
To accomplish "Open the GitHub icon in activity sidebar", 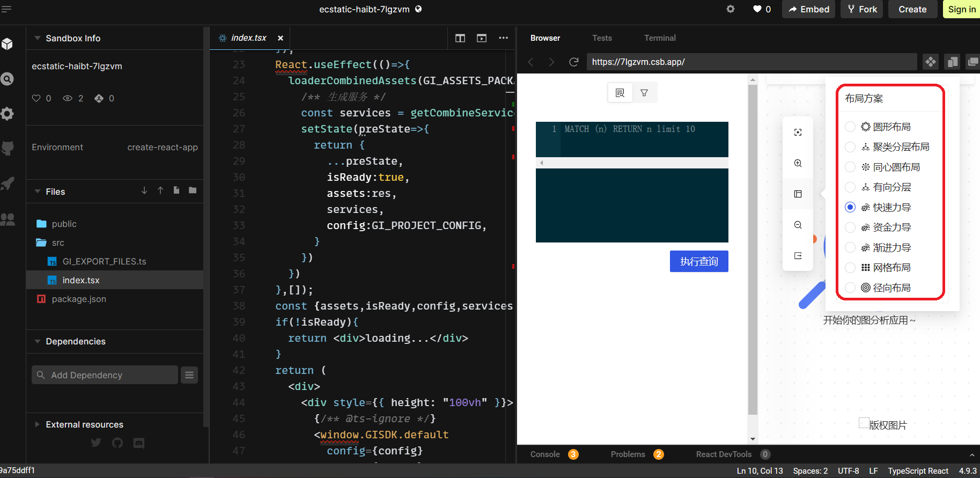I will [x=8, y=148].
